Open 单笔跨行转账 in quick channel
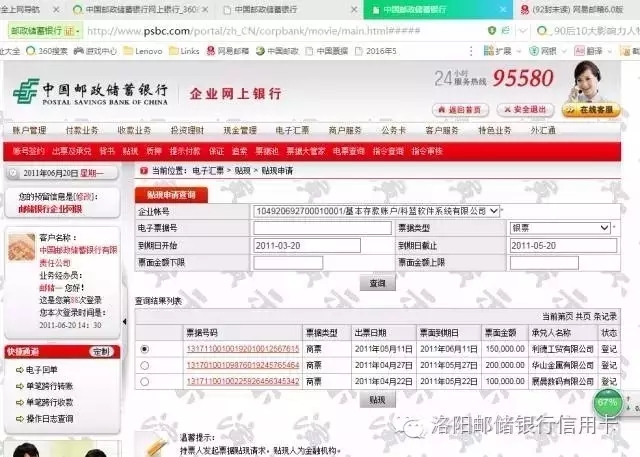Screen dimensions: 640x457 [x=49, y=386]
